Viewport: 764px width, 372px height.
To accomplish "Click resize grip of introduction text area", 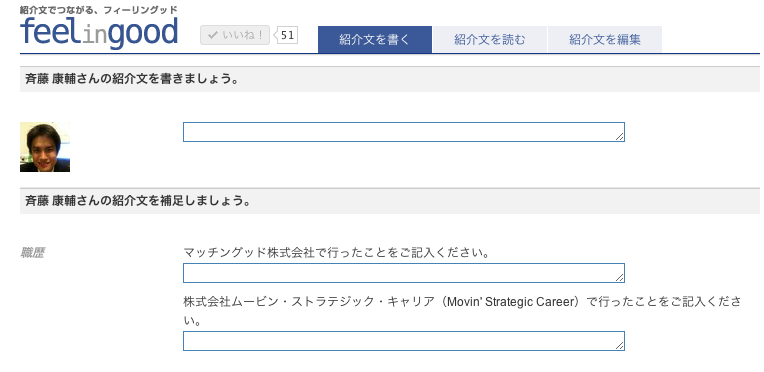I will [619, 137].
